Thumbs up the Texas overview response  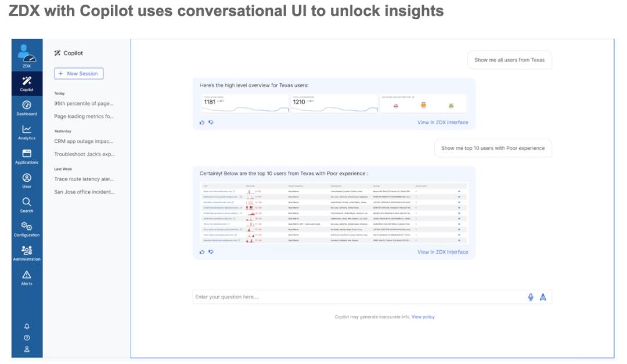pyautogui.click(x=202, y=122)
